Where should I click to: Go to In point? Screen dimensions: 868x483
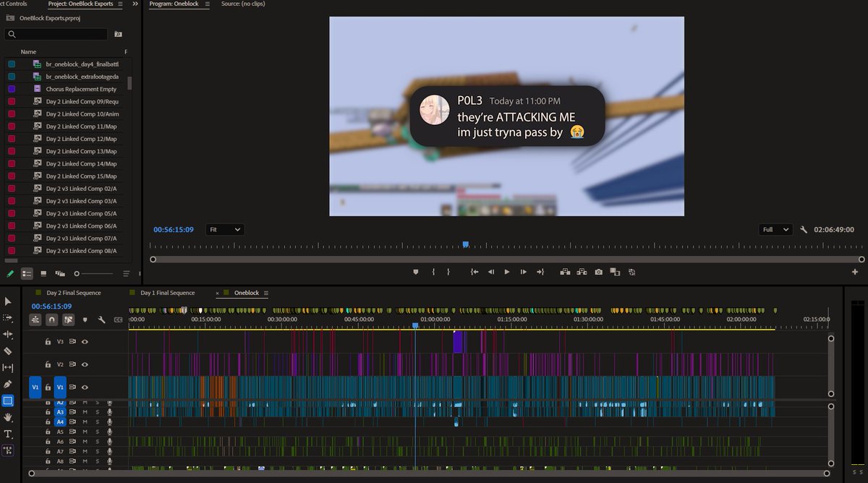pyautogui.click(x=475, y=272)
